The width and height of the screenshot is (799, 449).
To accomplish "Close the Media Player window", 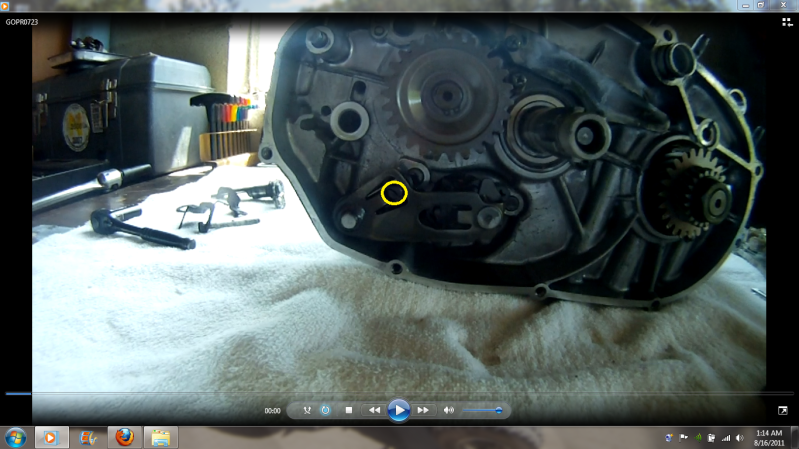I will (x=783, y=5).
